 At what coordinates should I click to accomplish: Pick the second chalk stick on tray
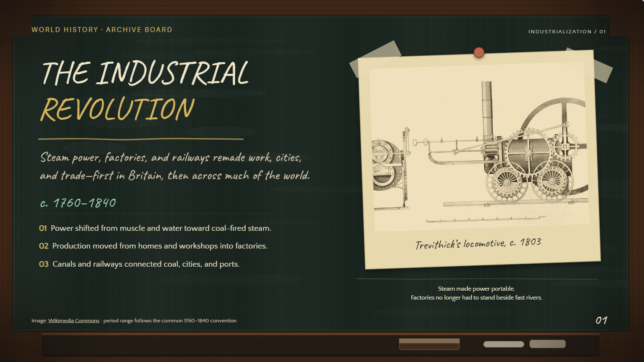click(547, 344)
